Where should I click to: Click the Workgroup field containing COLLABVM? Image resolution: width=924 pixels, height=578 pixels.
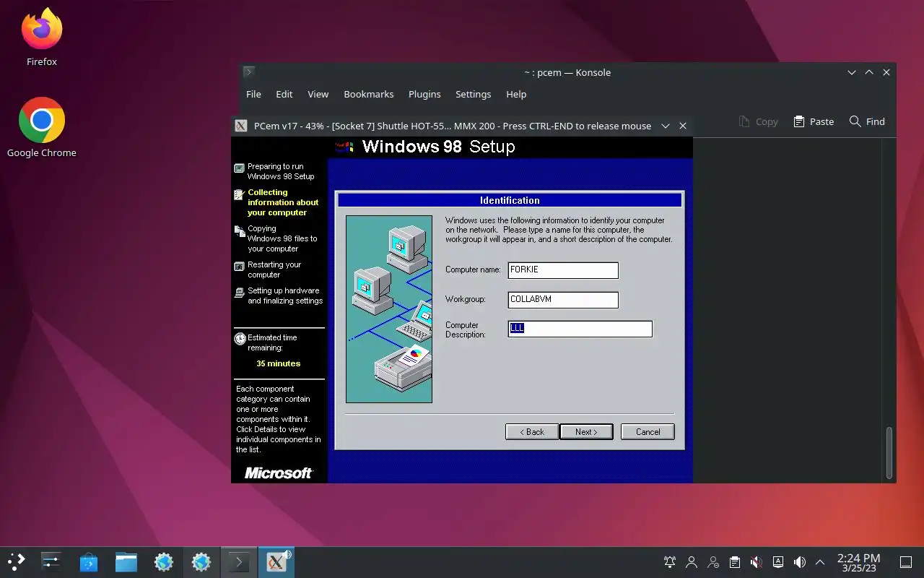pos(563,299)
